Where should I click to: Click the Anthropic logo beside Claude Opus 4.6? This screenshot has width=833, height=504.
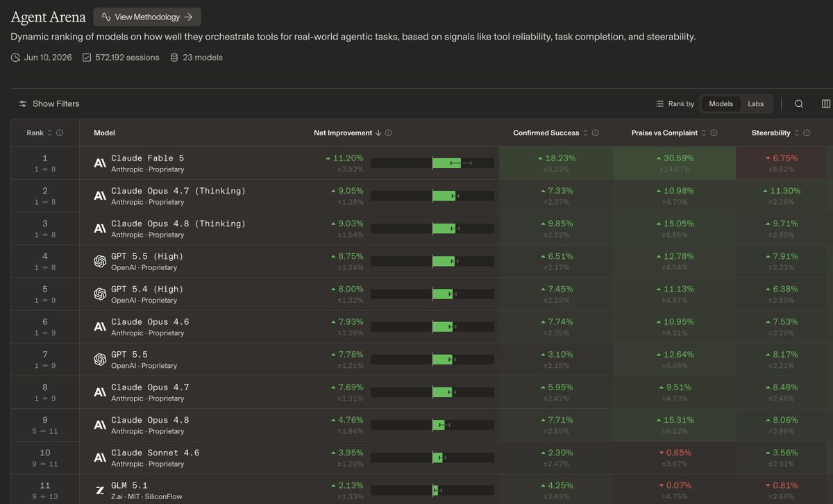(x=100, y=326)
